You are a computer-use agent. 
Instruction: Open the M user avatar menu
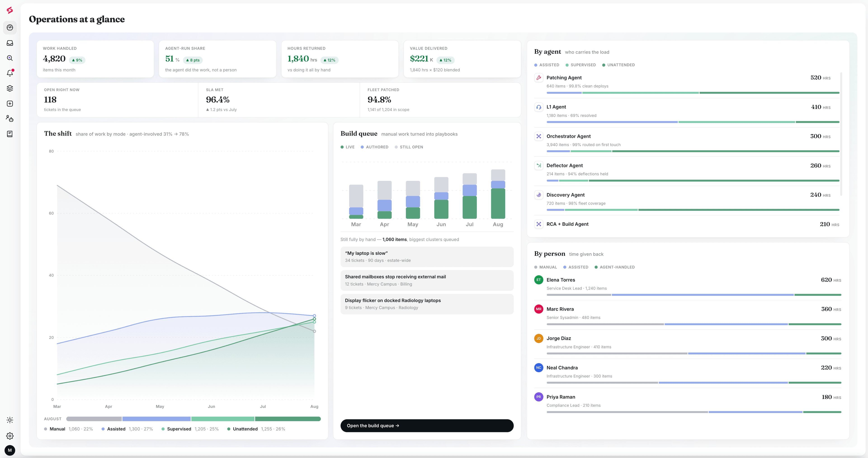10,450
